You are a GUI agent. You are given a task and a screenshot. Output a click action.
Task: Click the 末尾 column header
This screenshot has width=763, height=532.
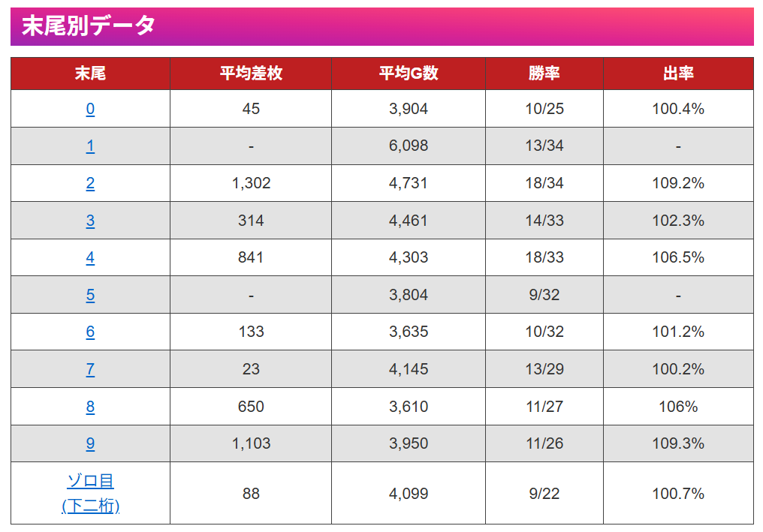coord(90,74)
